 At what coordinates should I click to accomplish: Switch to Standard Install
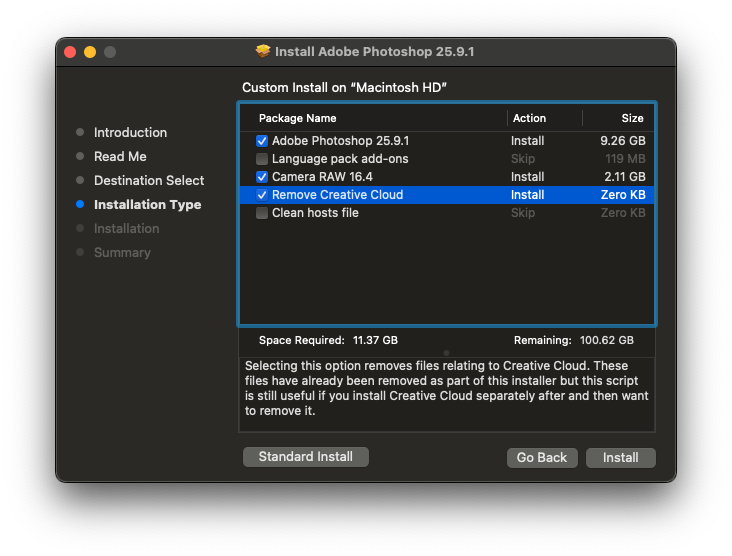(x=305, y=456)
